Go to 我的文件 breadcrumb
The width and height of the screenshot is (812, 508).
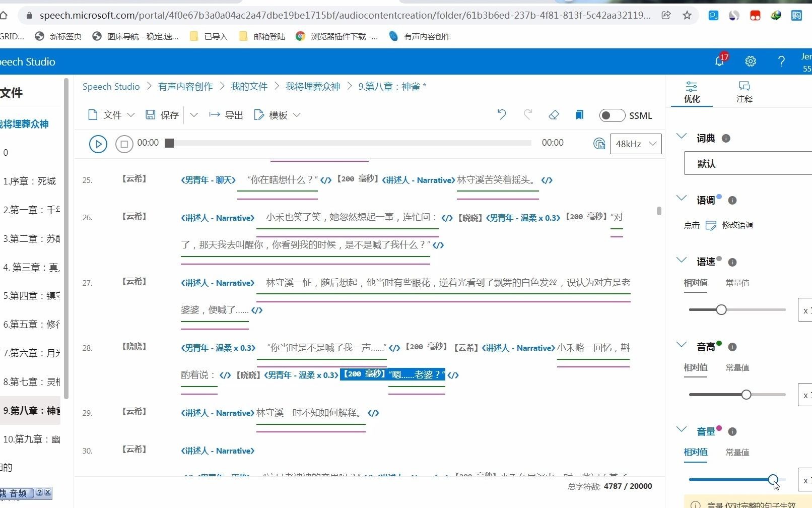(249, 87)
